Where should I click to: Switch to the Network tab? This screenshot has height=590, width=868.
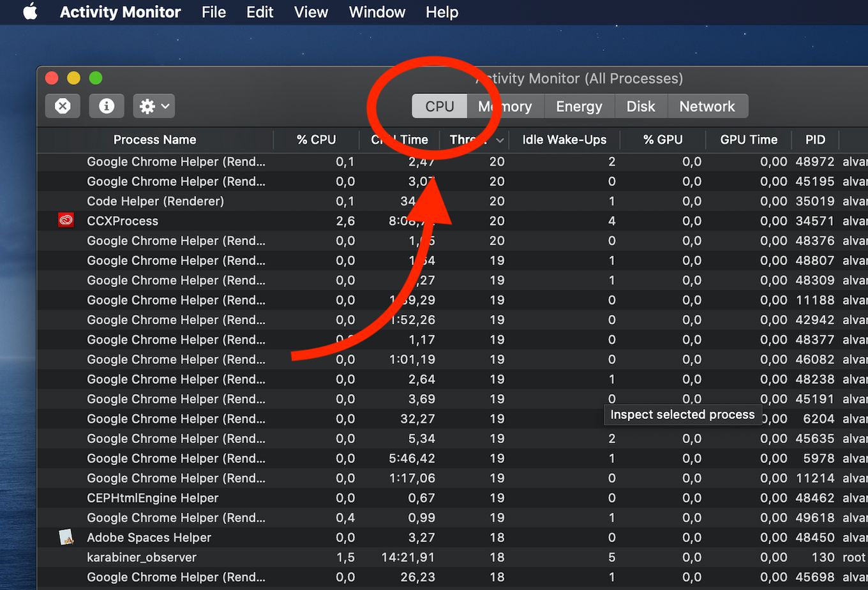(x=707, y=107)
